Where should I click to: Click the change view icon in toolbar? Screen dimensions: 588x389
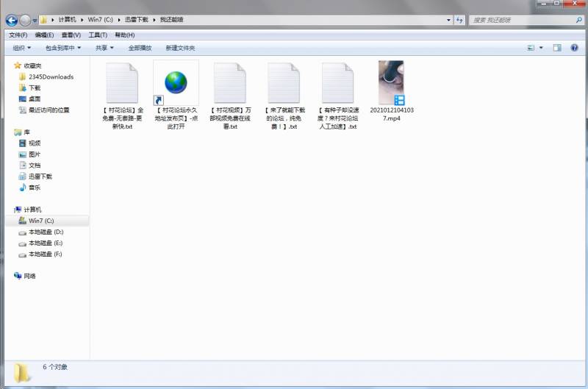click(x=531, y=48)
